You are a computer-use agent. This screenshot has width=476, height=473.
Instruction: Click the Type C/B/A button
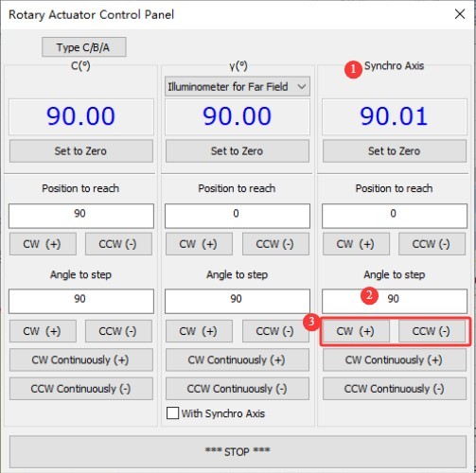click(x=84, y=47)
